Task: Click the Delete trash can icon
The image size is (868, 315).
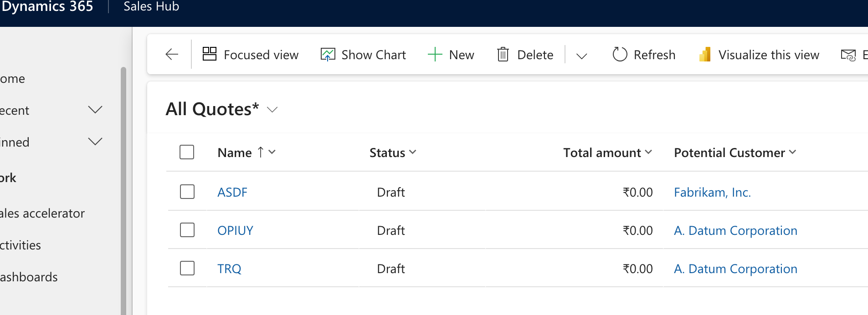Action: coord(503,55)
